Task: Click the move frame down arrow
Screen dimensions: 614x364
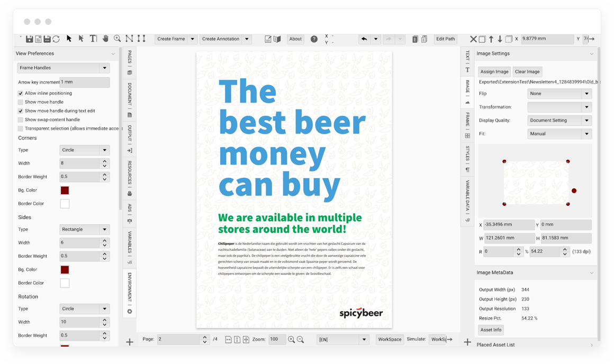Action: tap(500, 39)
